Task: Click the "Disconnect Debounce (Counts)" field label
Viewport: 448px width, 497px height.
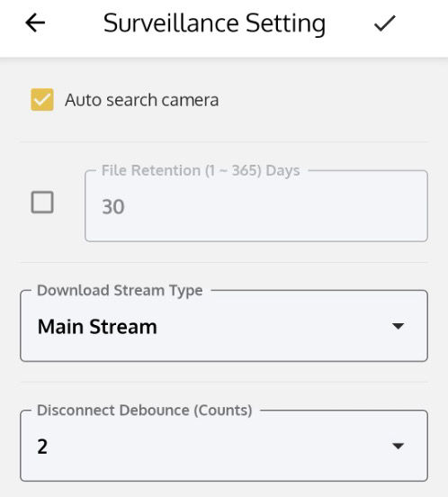Action: coord(145,411)
